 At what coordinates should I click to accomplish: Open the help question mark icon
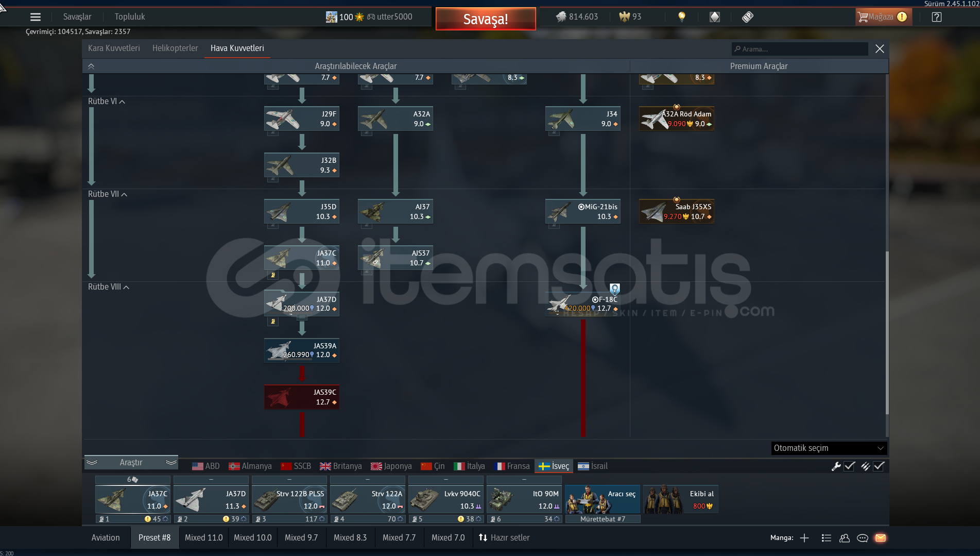coord(937,17)
